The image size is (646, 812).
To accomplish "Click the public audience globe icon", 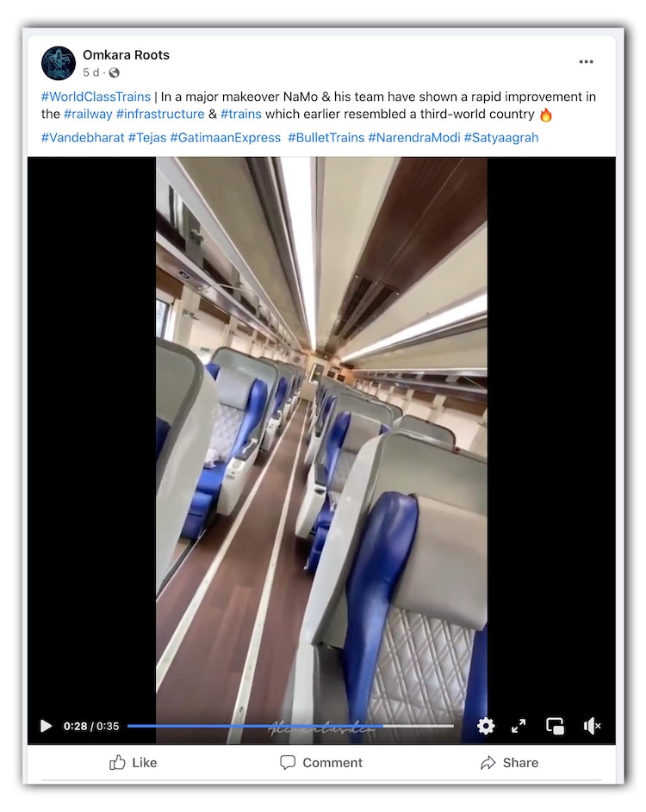I will pyautogui.click(x=115, y=73).
